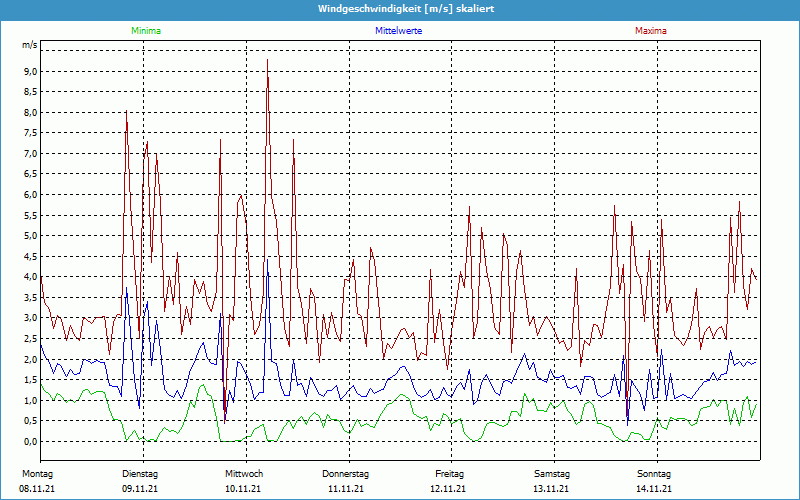The width and height of the screenshot is (800, 500).
Task: Click the 4,5 y-axis value
Action: coord(31,257)
